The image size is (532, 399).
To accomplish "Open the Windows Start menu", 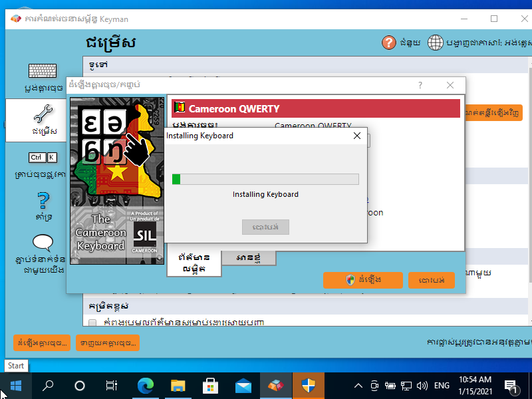I will tap(15, 386).
